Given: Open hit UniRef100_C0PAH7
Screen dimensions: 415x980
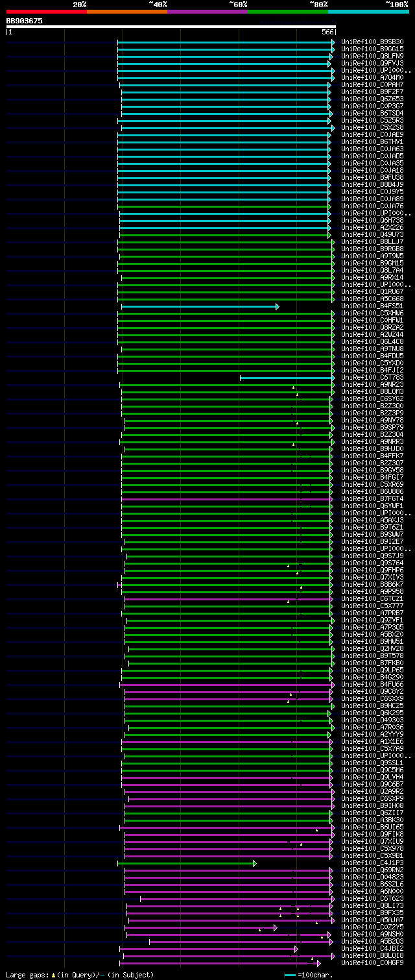Looking at the screenshot, I should [x=373, y=85].
